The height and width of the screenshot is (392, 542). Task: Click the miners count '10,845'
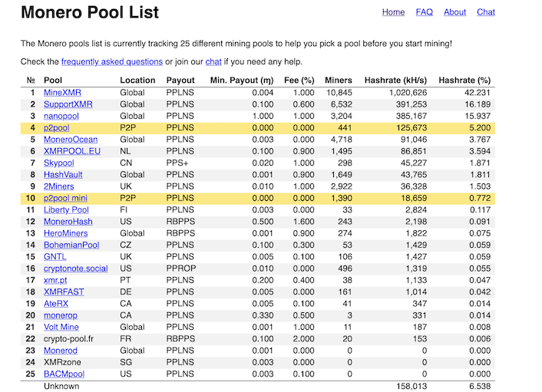tap(339, 93)
